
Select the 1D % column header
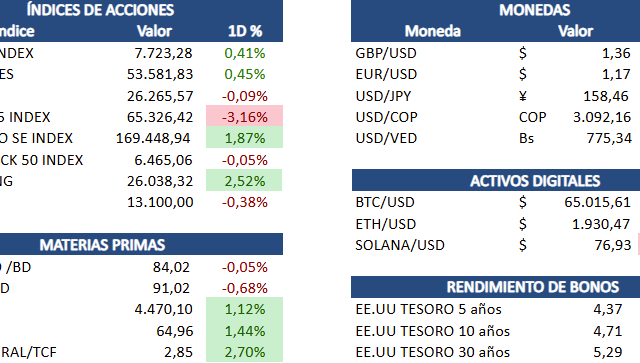click(245, 31)
